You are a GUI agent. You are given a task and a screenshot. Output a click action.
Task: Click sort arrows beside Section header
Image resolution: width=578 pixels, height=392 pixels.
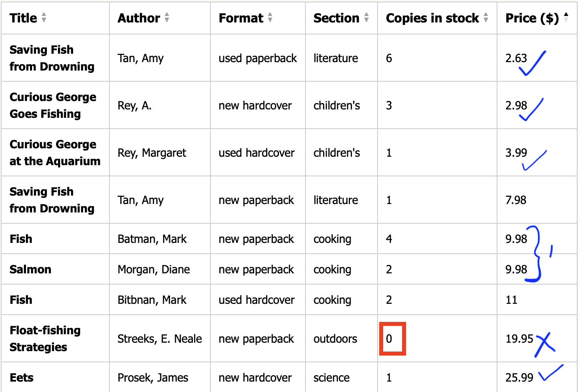pyautogui.click(x=366, y=18)
